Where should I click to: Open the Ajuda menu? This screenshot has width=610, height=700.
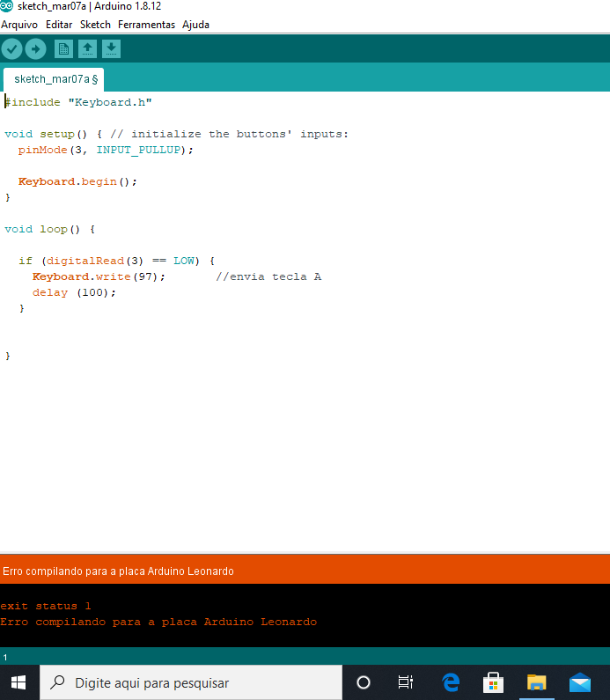(x=195, y=25)
